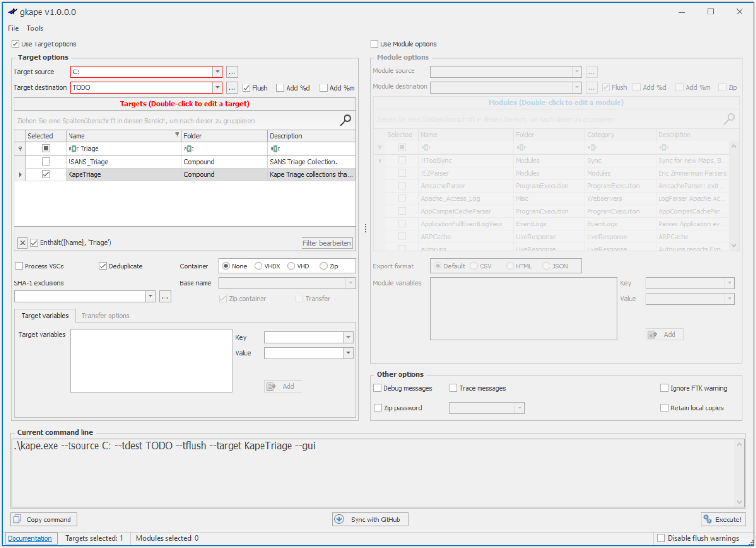This screenshot has height=548, width=756.
Task: Open the File menu
Action: click(14, 28)
